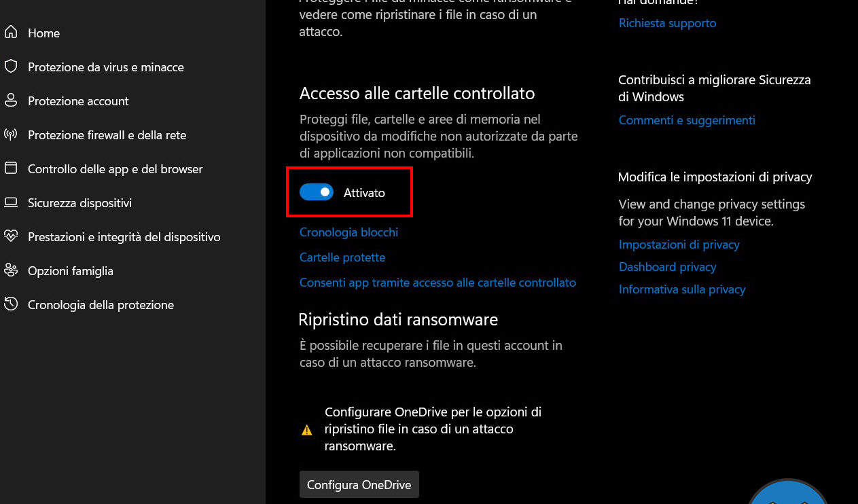858x504 pixels.
Task: Click the device health heart icon
Action: [x=10, y=236]
